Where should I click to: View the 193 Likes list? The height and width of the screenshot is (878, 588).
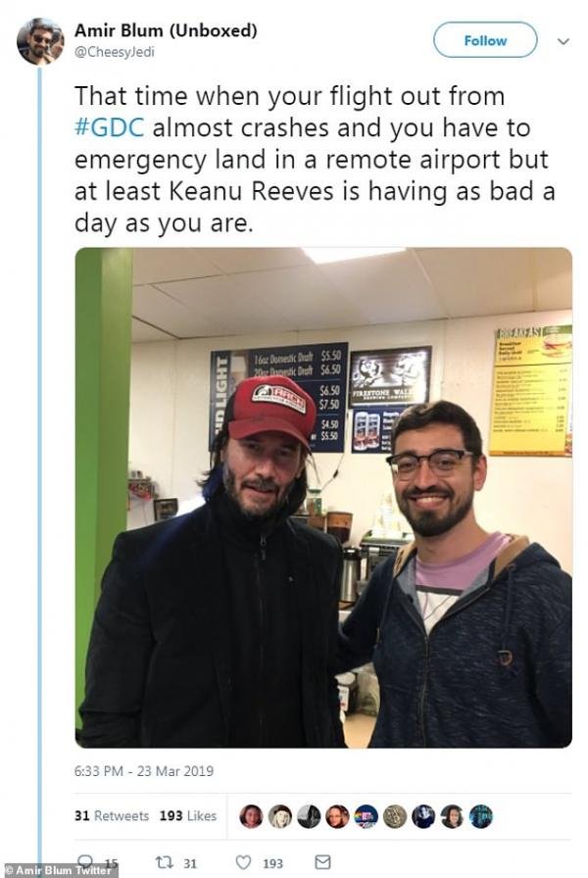[x=187, y=816]
